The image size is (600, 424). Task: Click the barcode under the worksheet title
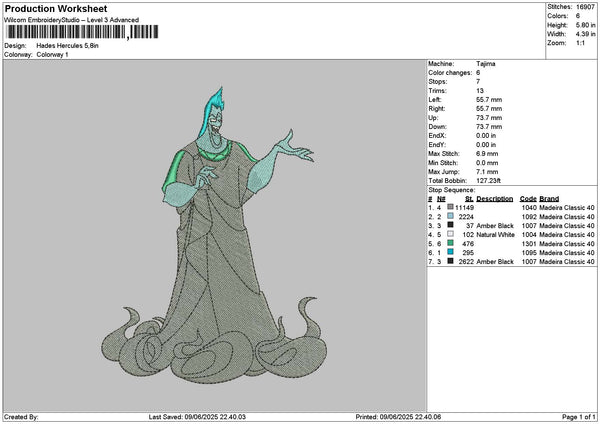pos(82,32)
